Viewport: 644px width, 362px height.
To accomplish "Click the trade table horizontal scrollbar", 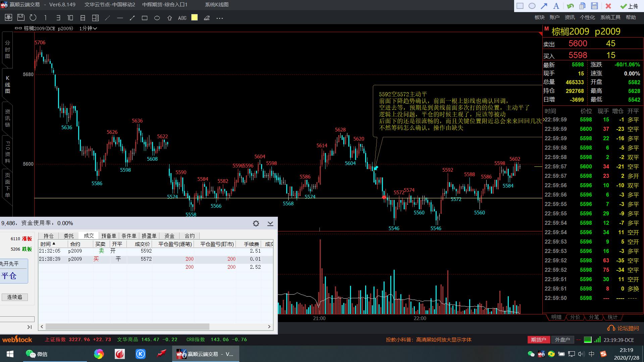I will coord(128,327).
